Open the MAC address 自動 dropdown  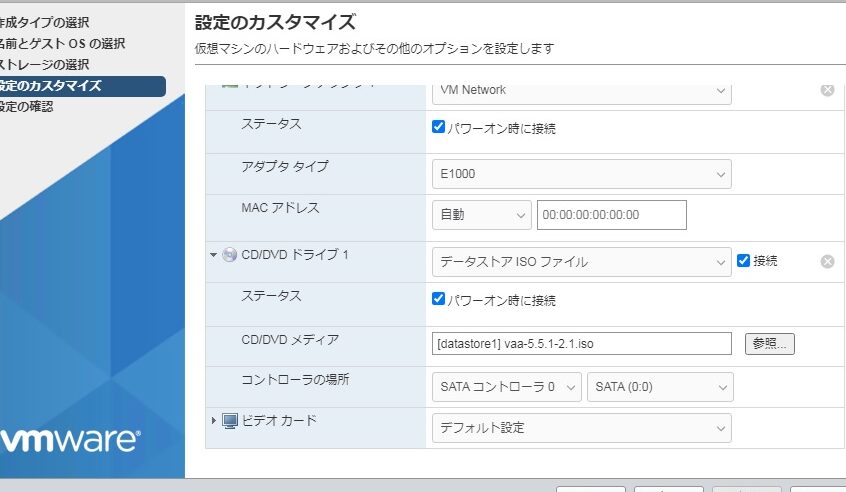pyautogui.click(x=482, y=215)
